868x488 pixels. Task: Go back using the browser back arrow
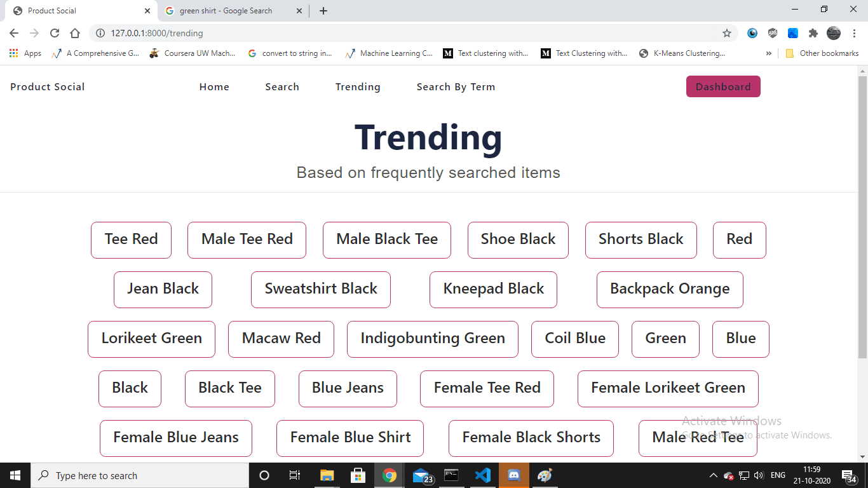click(14, 33)
